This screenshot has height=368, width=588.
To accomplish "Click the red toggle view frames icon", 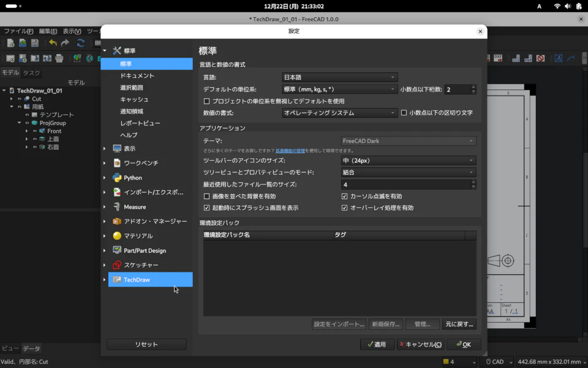I will [540, 58].
